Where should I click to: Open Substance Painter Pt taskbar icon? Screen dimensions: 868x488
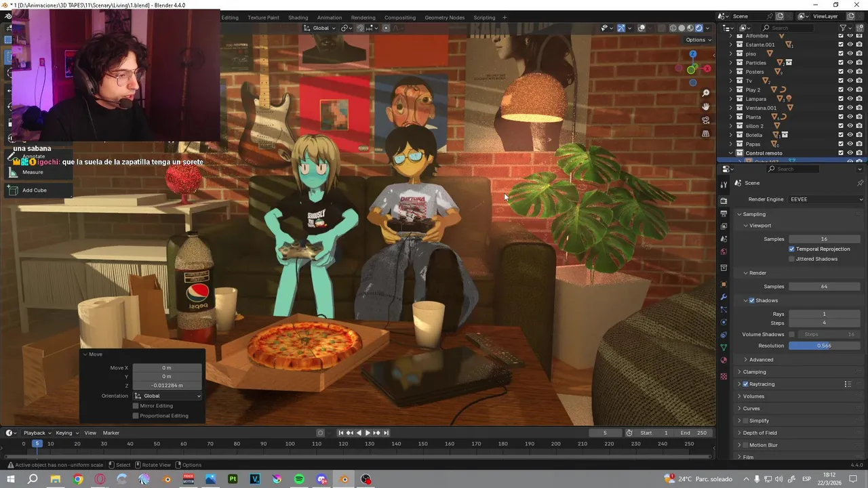[233, 479]
